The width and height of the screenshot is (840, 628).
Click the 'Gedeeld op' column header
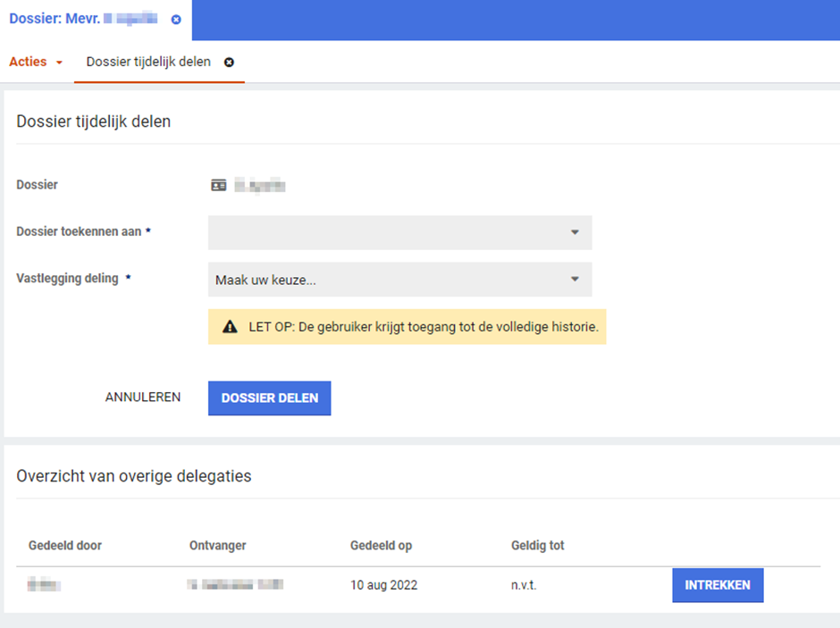pos(381,546)
